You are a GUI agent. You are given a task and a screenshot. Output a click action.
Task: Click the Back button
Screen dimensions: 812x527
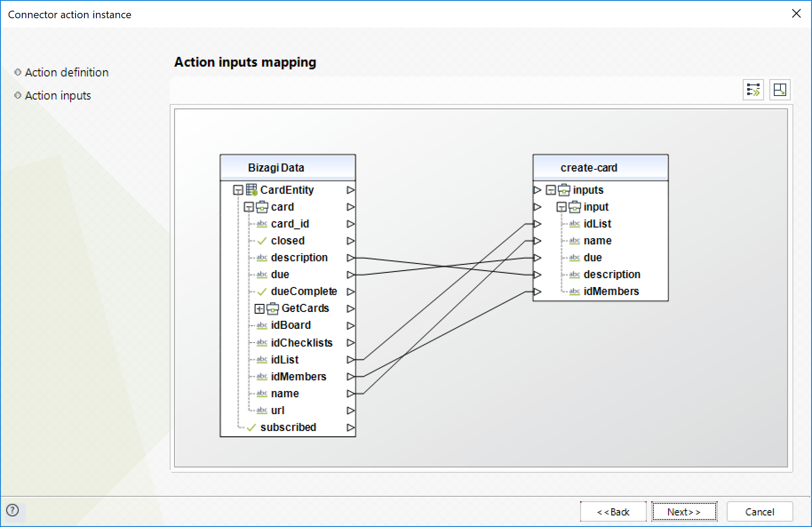click(x=613, y=512)
